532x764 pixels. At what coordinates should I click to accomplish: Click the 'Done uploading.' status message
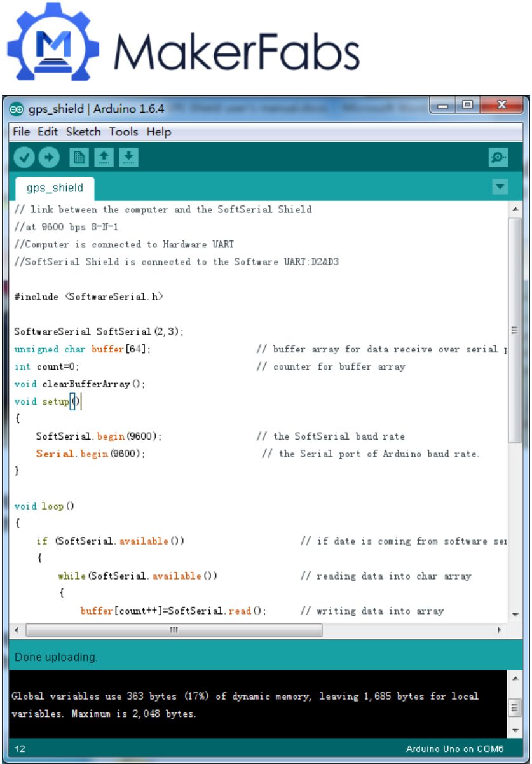(56, 657)
